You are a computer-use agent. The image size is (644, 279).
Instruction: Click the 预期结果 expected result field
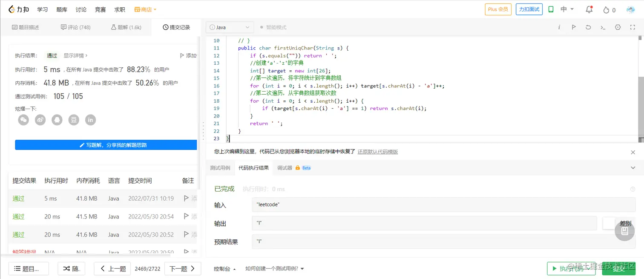click(443, 242)
